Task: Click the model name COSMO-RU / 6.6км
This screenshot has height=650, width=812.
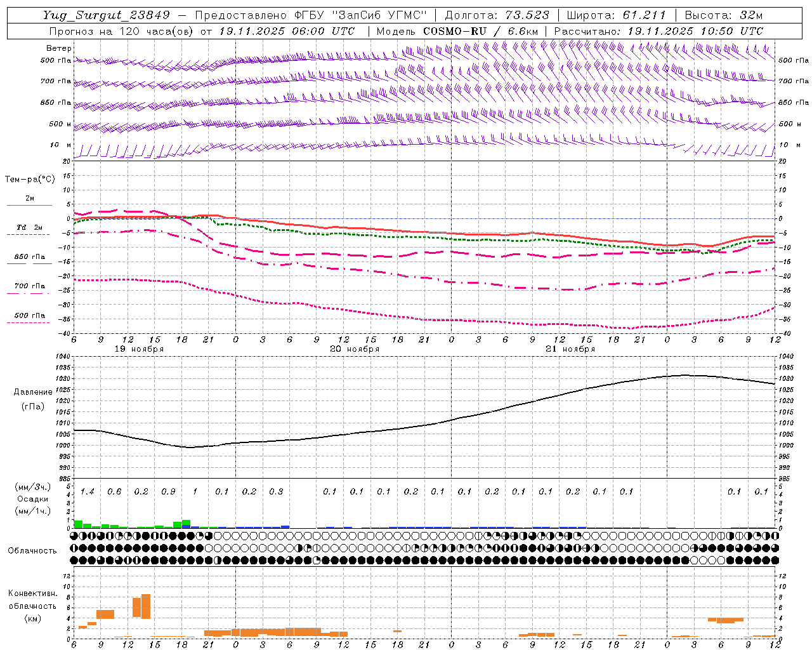Action: pyautogui.click(x=480, y=30)
